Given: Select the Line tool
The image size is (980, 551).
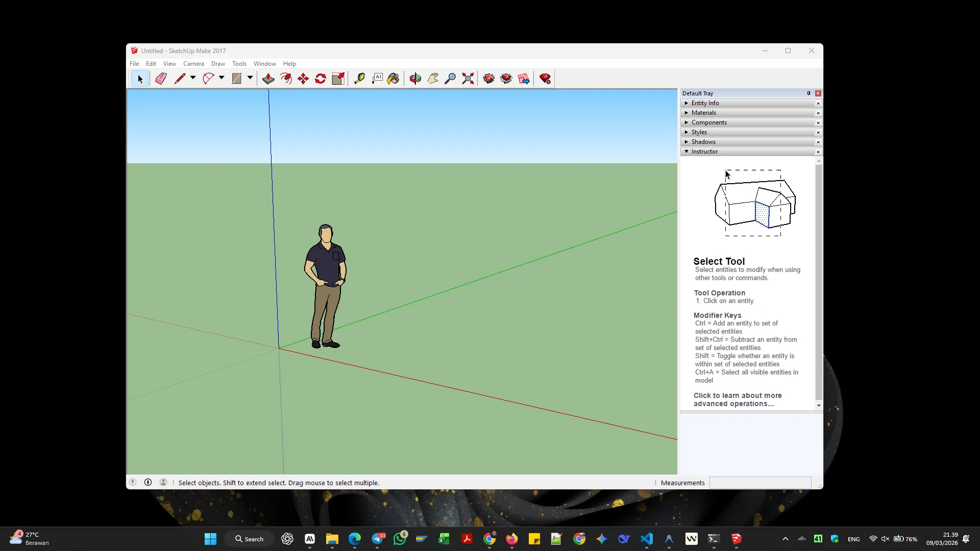Looking at the screenshot, I should pos(180,78).
